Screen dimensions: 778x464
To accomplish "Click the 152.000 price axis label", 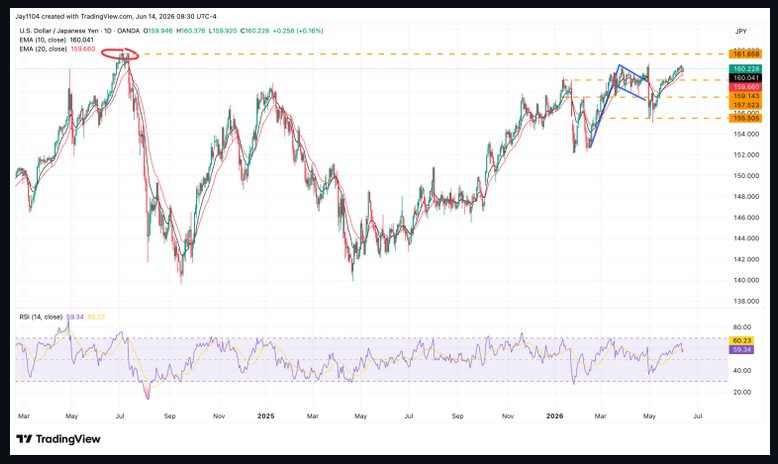I will [746, 155].
